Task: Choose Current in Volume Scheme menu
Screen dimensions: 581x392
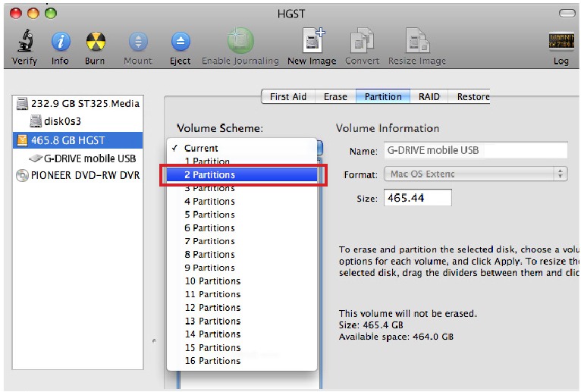Action: point(242,148)
